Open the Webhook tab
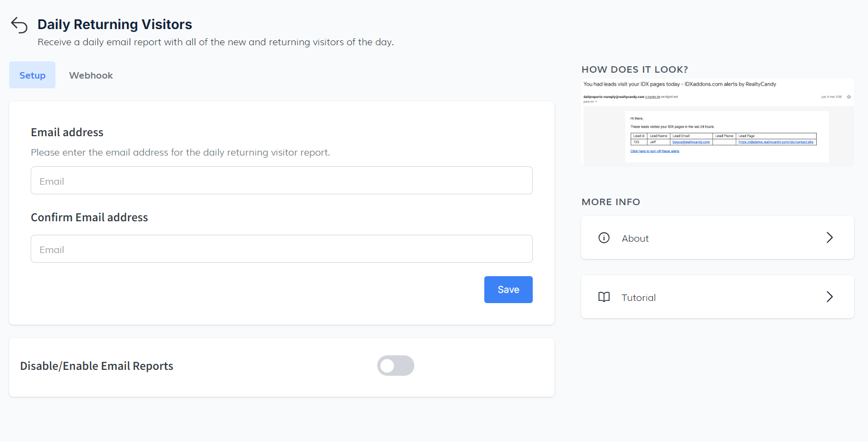 (91, 75)
